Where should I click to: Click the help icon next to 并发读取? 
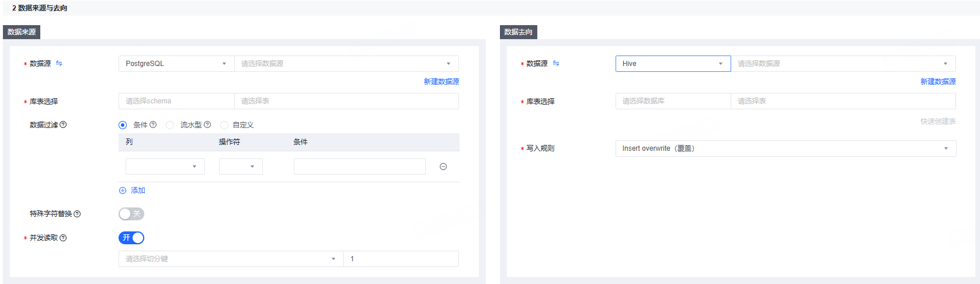pos(63,238)
